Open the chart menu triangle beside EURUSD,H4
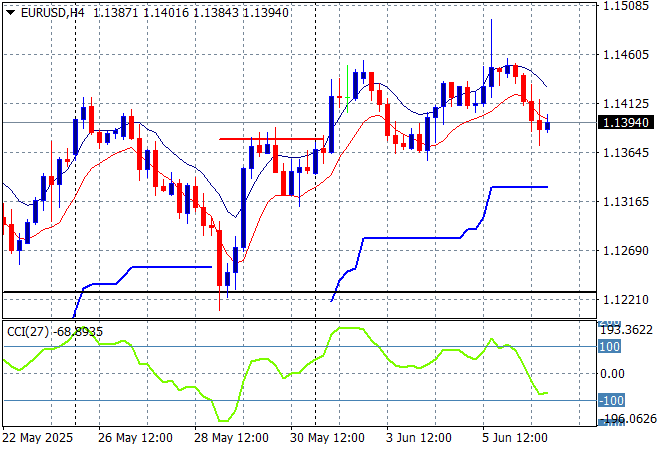The image size is (660, 450). (x=11, y=13)
